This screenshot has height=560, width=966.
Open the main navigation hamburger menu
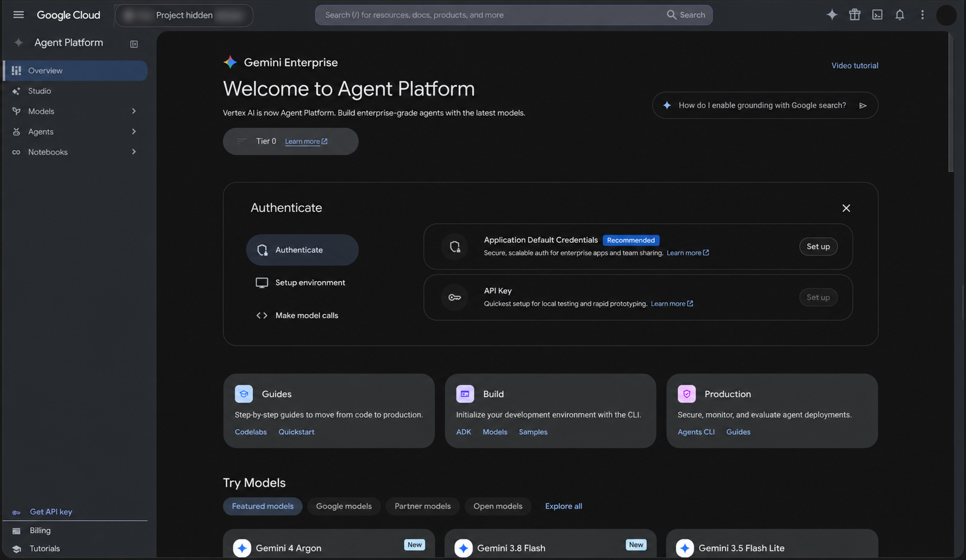[x=18, y=15]
